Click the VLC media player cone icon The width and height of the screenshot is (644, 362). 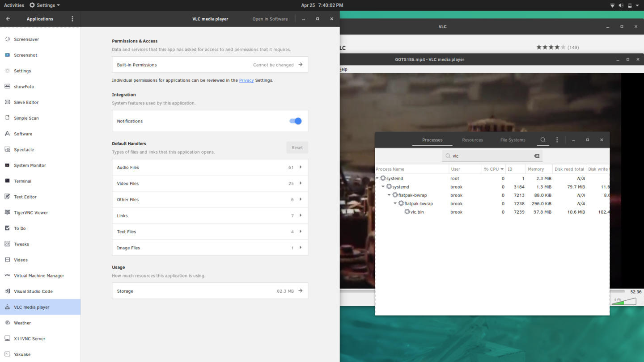tap(7, 307)
